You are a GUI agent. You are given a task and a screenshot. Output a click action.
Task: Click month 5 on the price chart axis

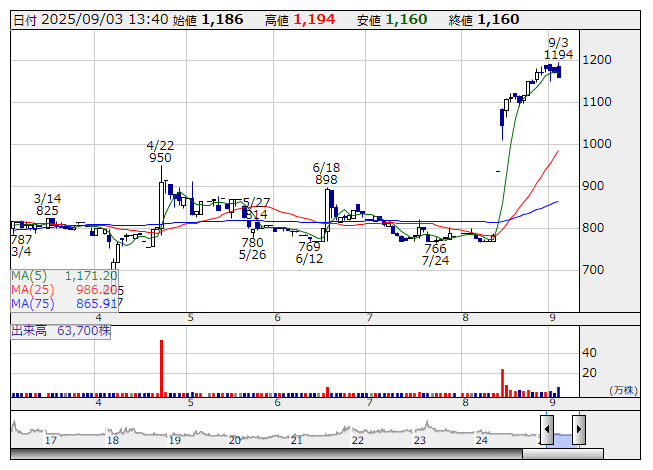coord(190,318)
